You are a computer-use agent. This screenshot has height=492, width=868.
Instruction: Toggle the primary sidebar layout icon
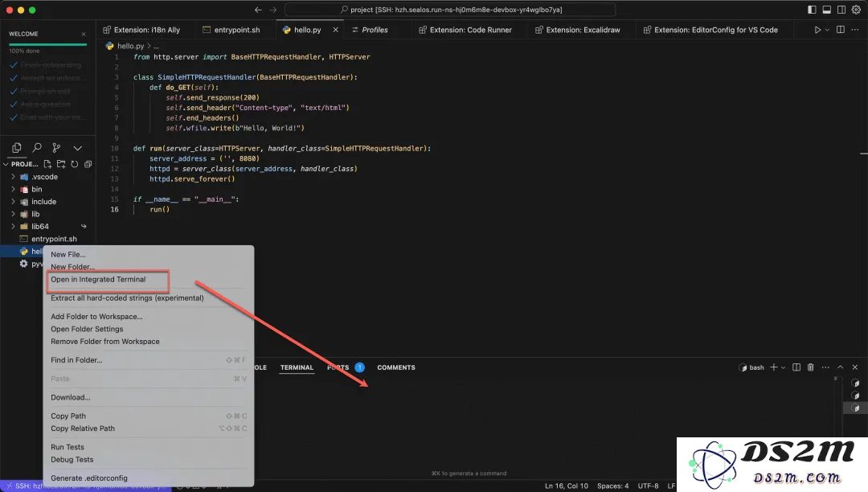(x=812, y=10)
